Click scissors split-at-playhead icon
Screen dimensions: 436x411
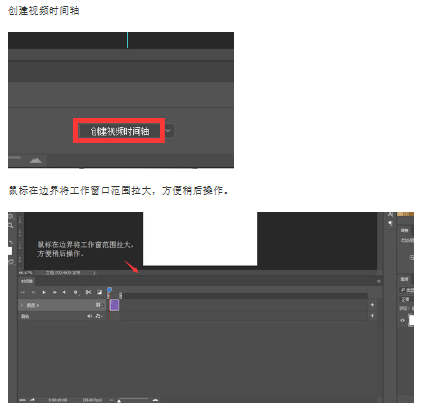point(88,292)
